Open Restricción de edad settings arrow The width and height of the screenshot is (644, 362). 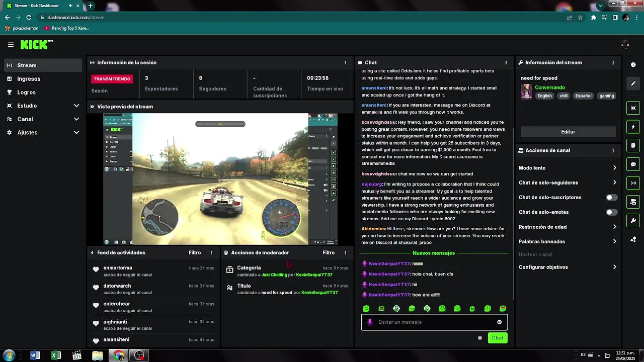pyautogui.click(x=614, y=227)
